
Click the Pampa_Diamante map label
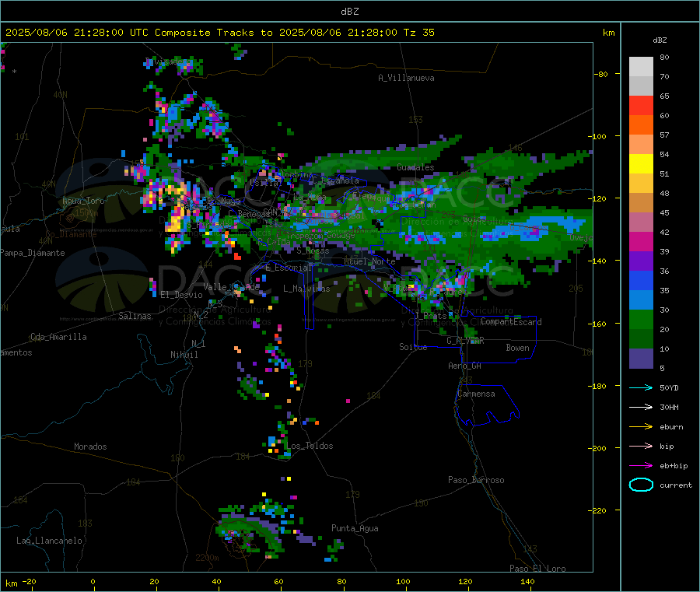tap(32, 253)
